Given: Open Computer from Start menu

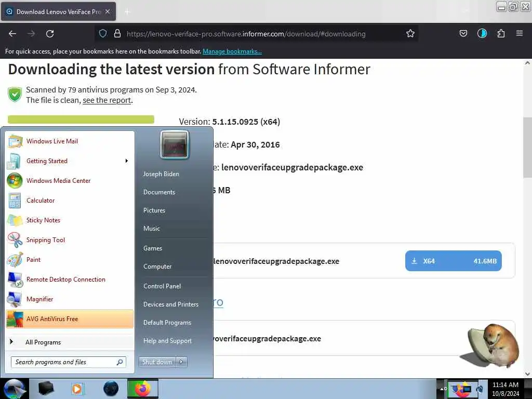Looking at the screenshot, I should pos(157,267).
